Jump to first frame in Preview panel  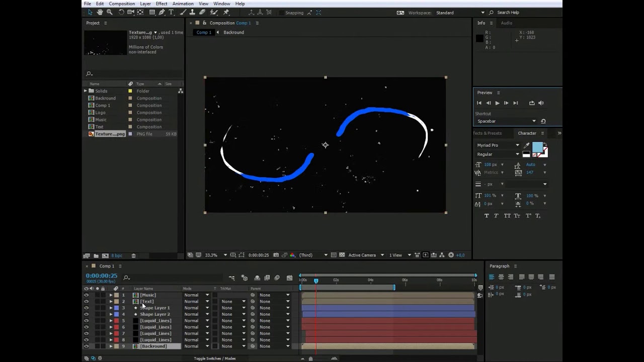479,103
